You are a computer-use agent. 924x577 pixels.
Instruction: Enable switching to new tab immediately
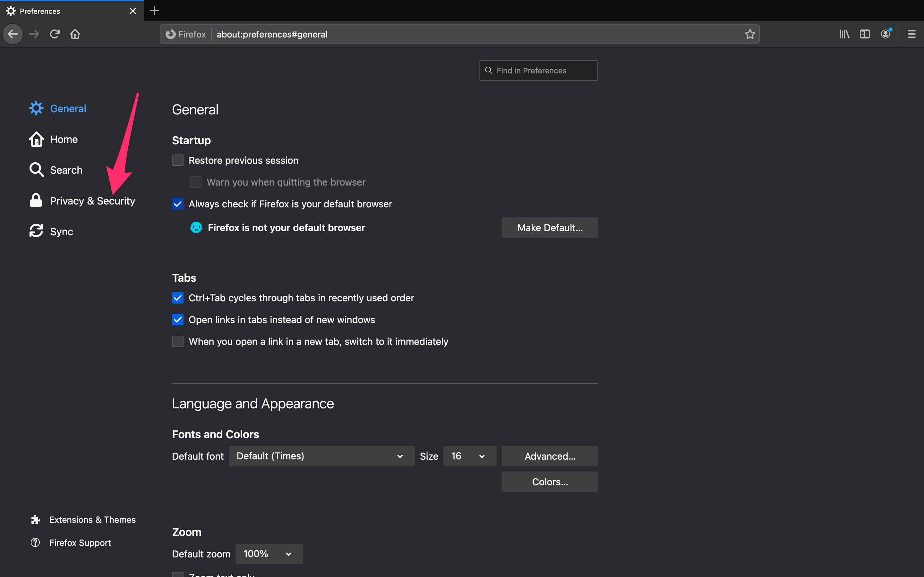pyautogui.click(x=177, y=341)
